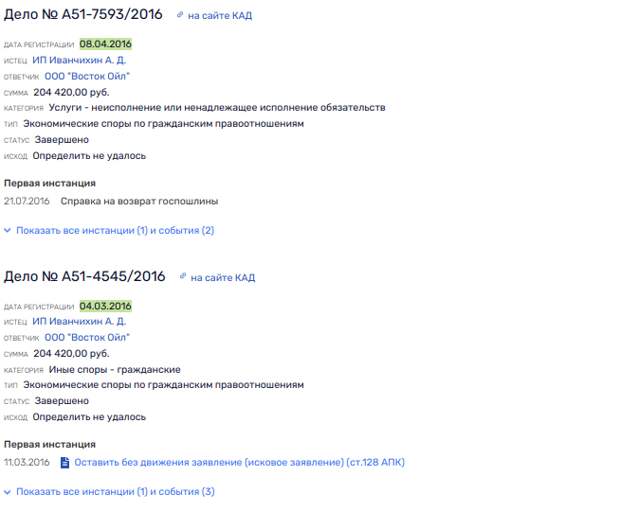
Task: Open "на сайте КАД" for case A51-4545/2016
Action: pos(223,278)
